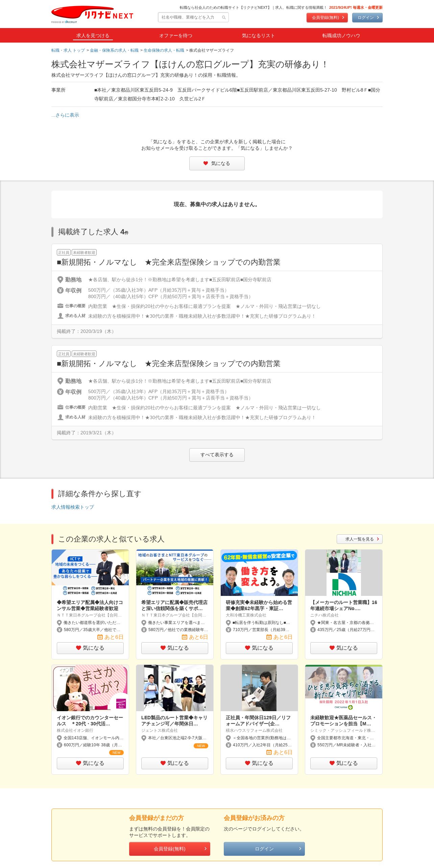434x868 pixels.
Task: Open the 気になるリスト tab
Action: [x=258, y=35]
